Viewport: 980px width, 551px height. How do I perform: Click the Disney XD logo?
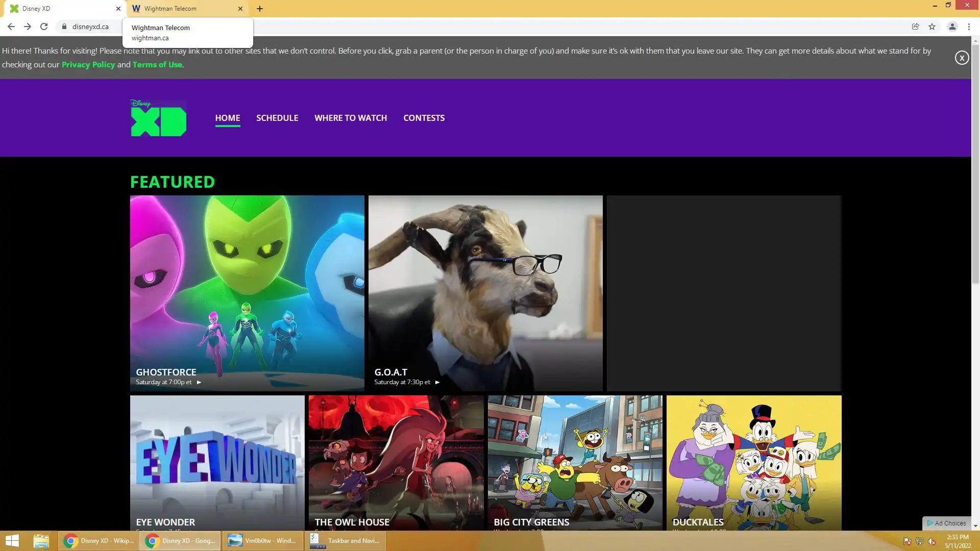[158, 118]
